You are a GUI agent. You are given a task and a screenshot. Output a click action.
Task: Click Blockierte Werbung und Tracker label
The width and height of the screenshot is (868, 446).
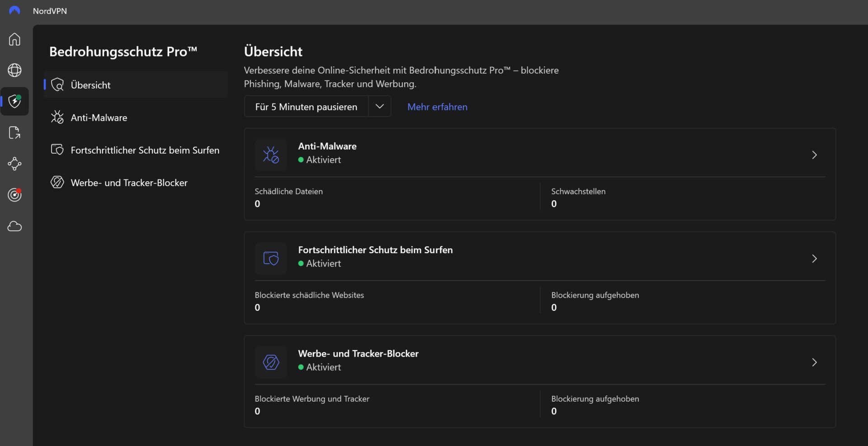[x=312, y=399]
